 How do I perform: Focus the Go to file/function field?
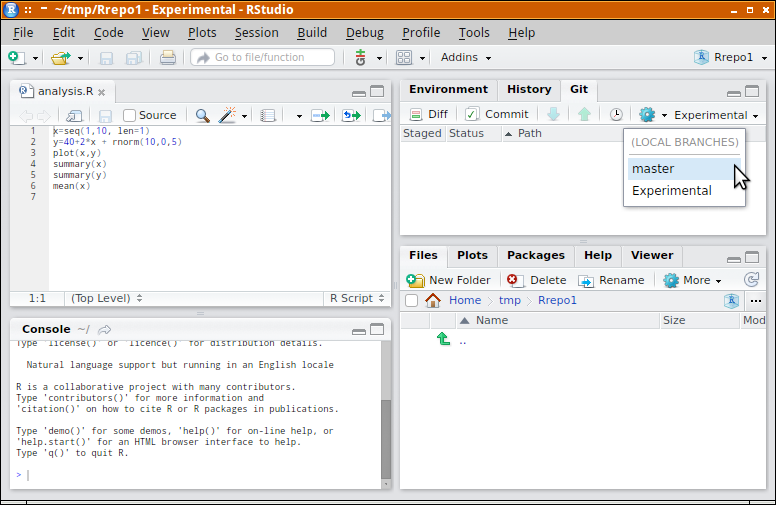pos(263,57)
